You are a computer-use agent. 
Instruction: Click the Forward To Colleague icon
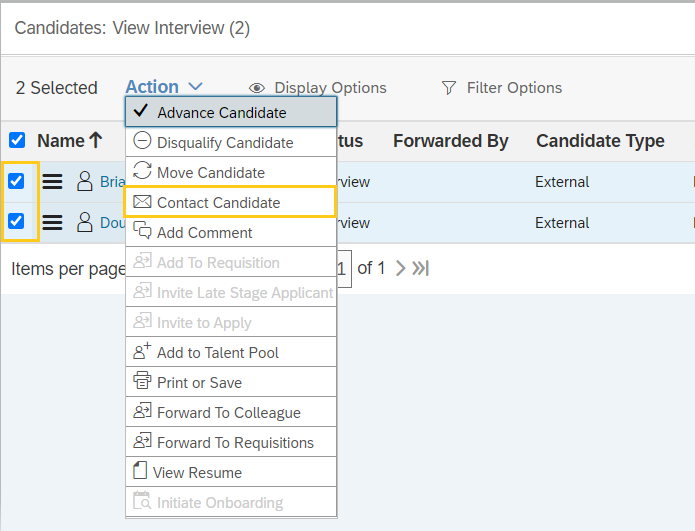(141, 412)
